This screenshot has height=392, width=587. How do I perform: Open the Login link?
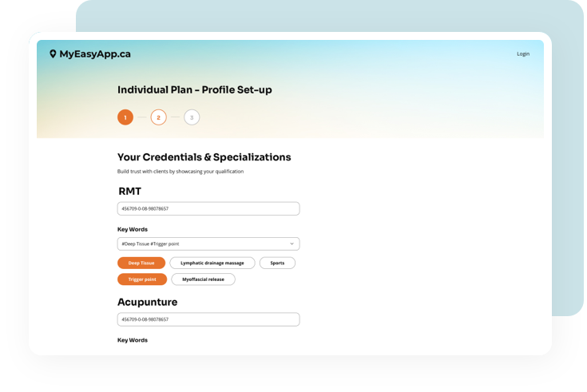(523, 54)
